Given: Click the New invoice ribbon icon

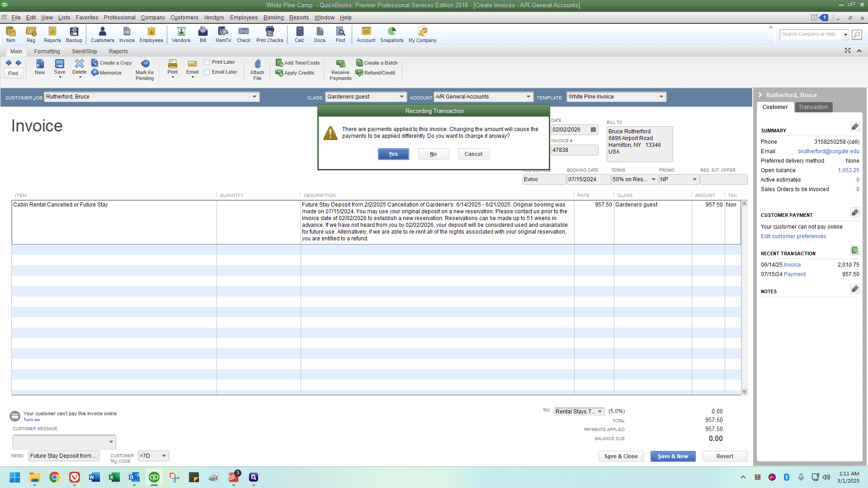Looking at the screenshot, I should point(40,67).
